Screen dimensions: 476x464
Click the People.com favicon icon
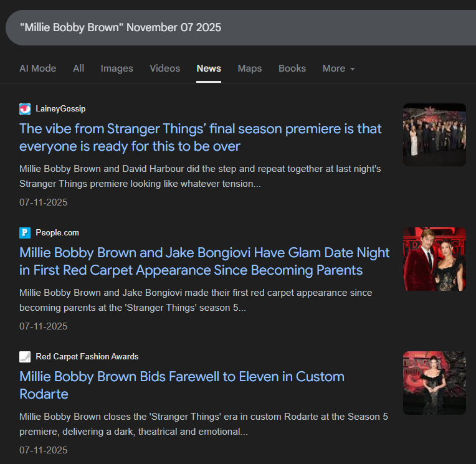click(x=25, y=233)
